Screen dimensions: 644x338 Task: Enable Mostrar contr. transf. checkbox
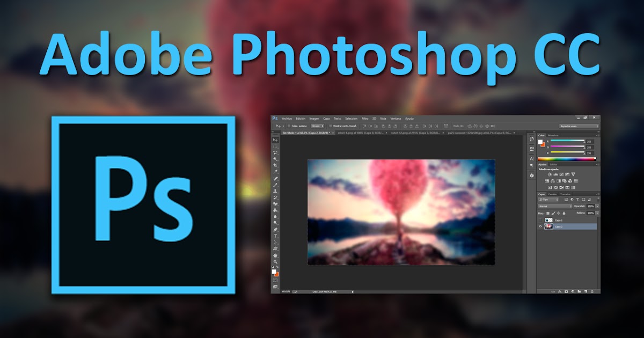point(330,126)
